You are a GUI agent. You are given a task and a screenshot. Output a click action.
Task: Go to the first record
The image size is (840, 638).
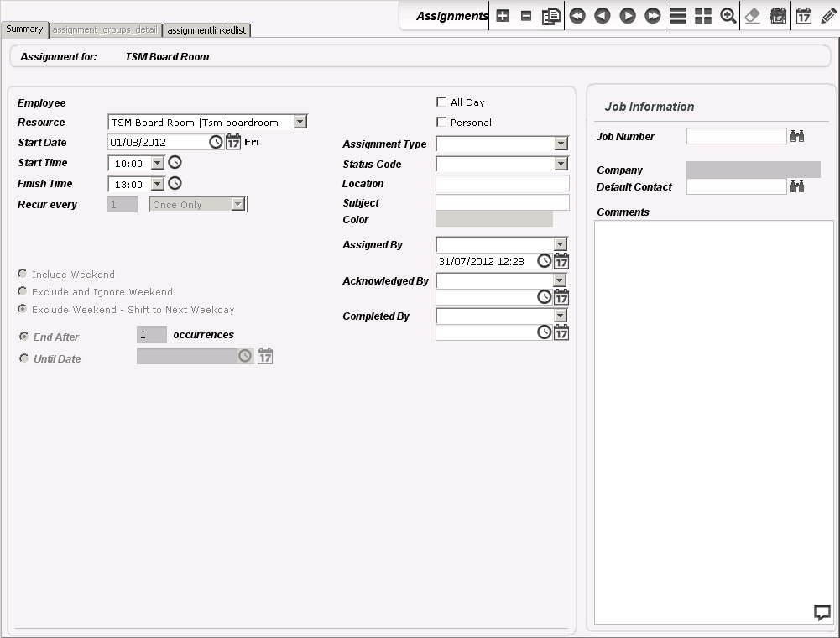[x=577, y=16]
